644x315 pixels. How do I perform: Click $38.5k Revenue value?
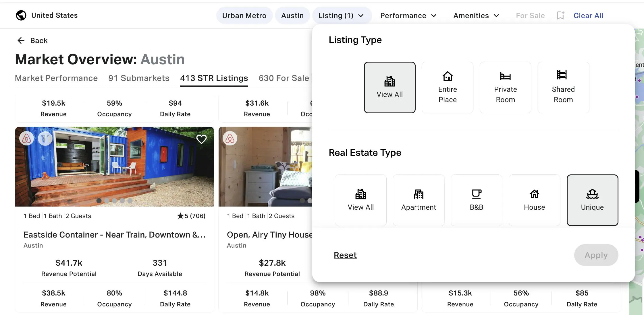(53, 293)
